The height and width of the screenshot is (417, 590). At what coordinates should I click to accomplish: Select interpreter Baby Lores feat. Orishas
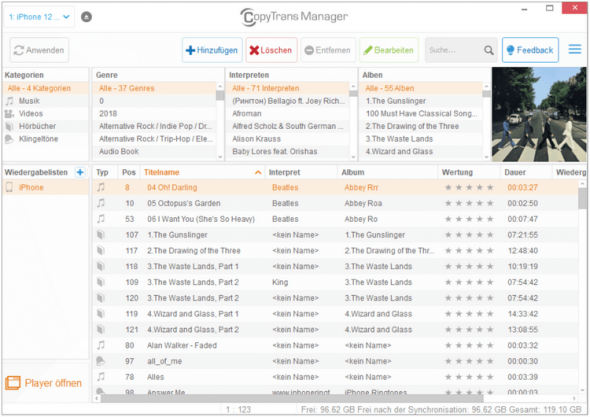(x=288, y=151)
